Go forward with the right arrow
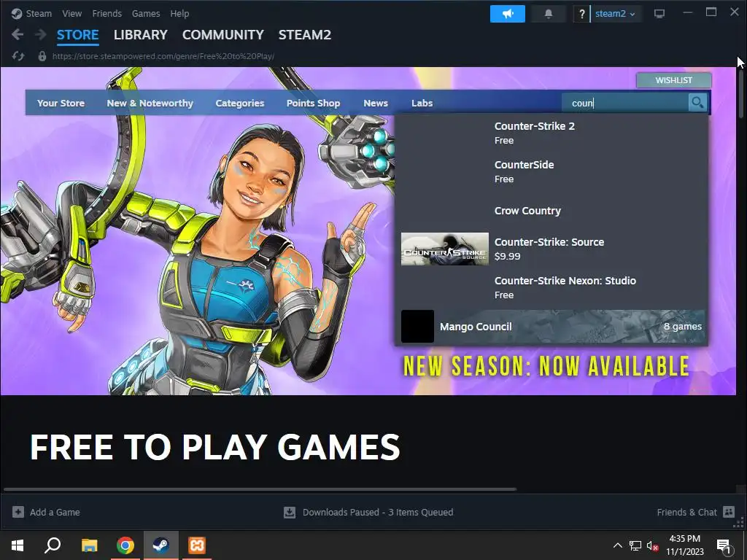Screen dimensions: 747x560 pyautogui.click(x=41, y=34)
